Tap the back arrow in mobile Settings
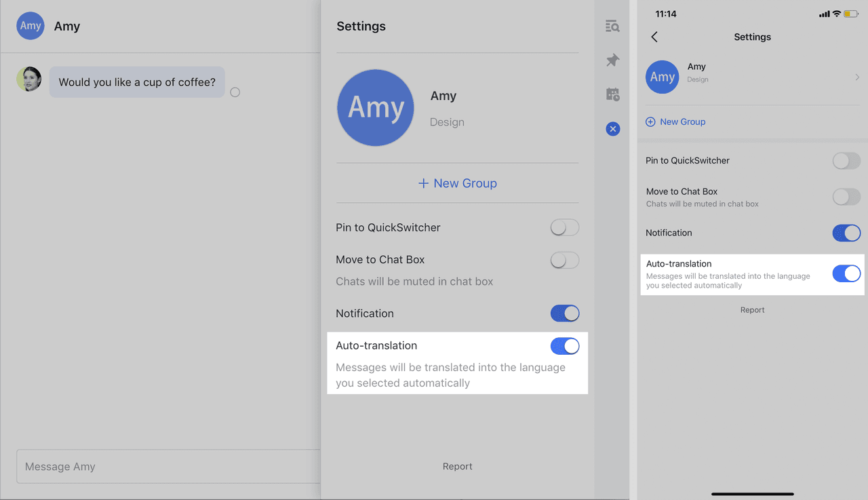 click(654, 37)
